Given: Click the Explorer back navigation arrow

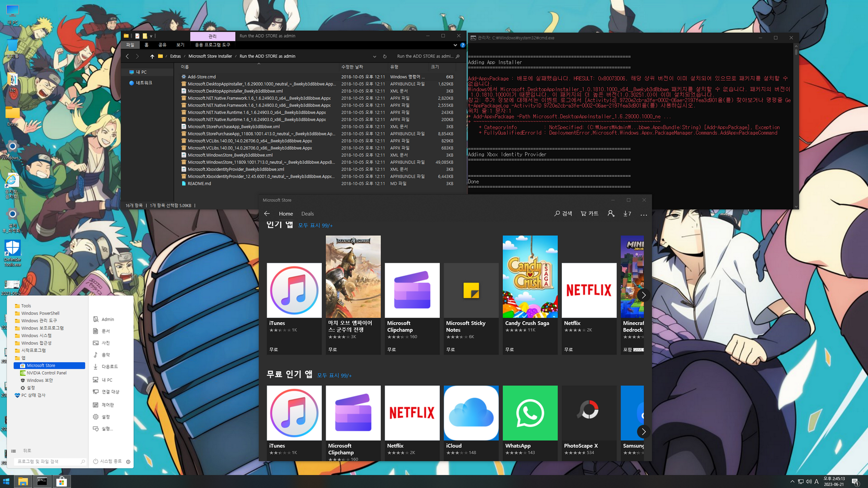Looking at the screenshot, I should 127,56.
